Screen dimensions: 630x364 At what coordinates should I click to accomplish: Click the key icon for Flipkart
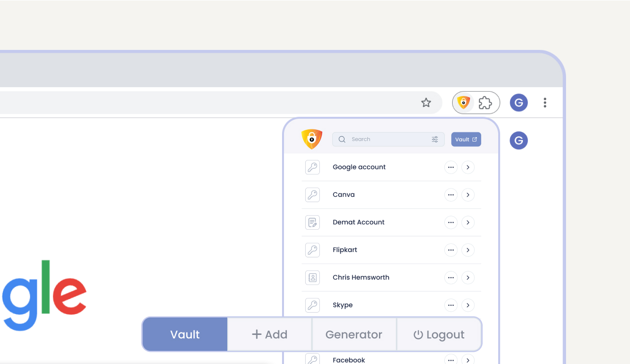pyautogui.click(x=313, y=250)
